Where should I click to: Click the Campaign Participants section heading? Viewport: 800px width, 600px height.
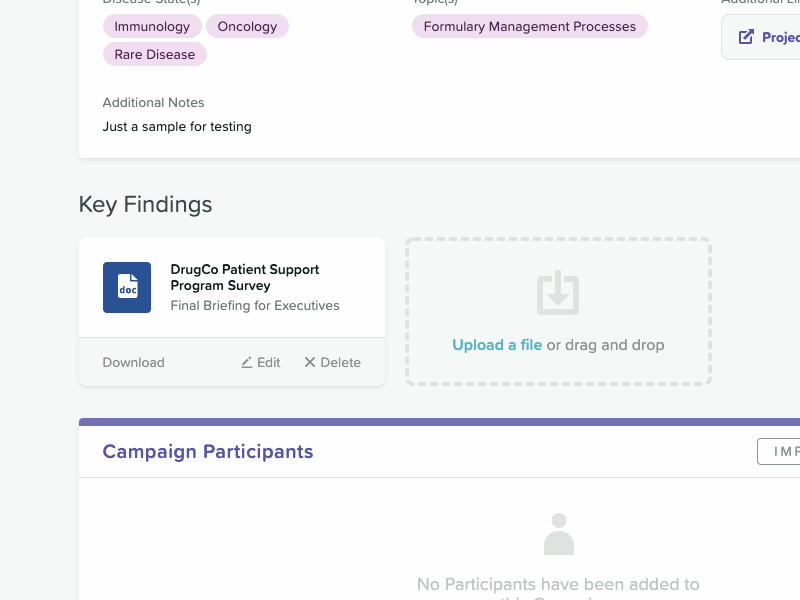[208, 452]
